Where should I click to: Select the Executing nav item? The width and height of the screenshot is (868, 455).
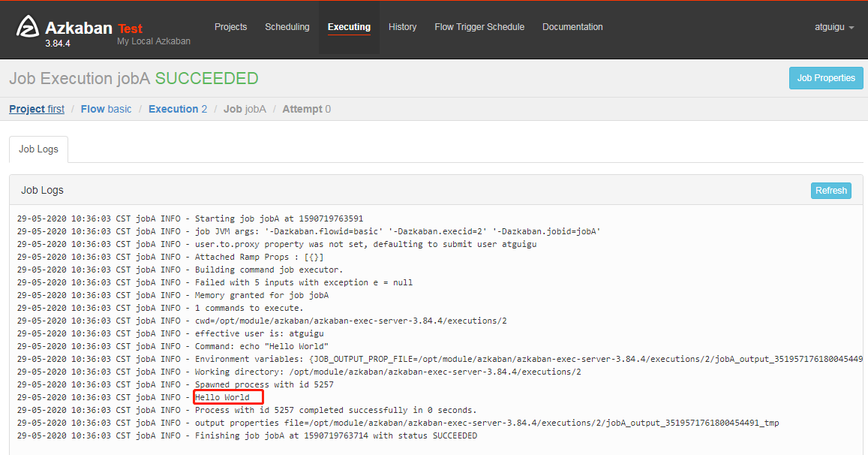[350, 26]
